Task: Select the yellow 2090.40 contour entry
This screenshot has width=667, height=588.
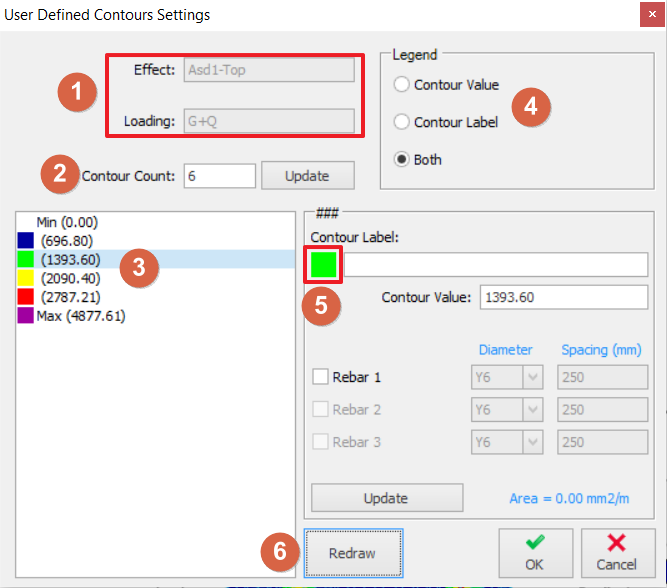Action: 70,278
